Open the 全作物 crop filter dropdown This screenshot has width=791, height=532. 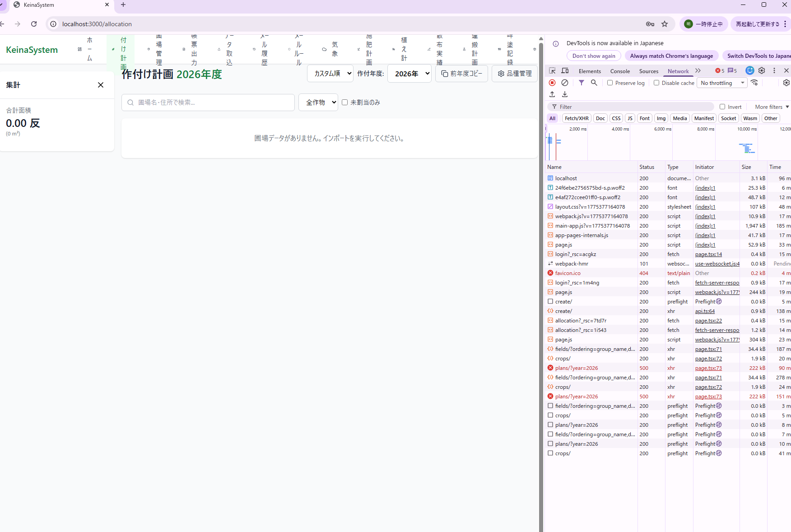tap(318, 103)
